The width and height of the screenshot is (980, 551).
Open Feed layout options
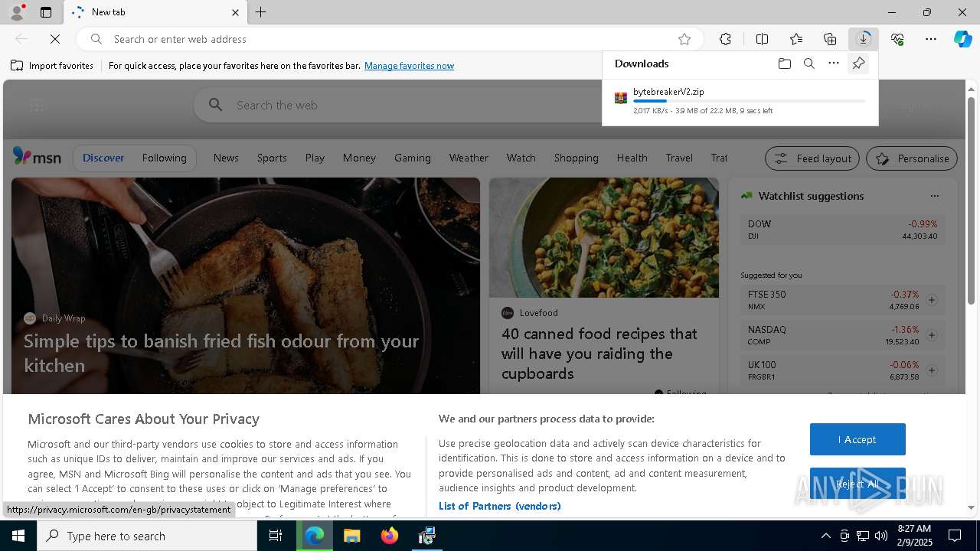tap(813, 158)
